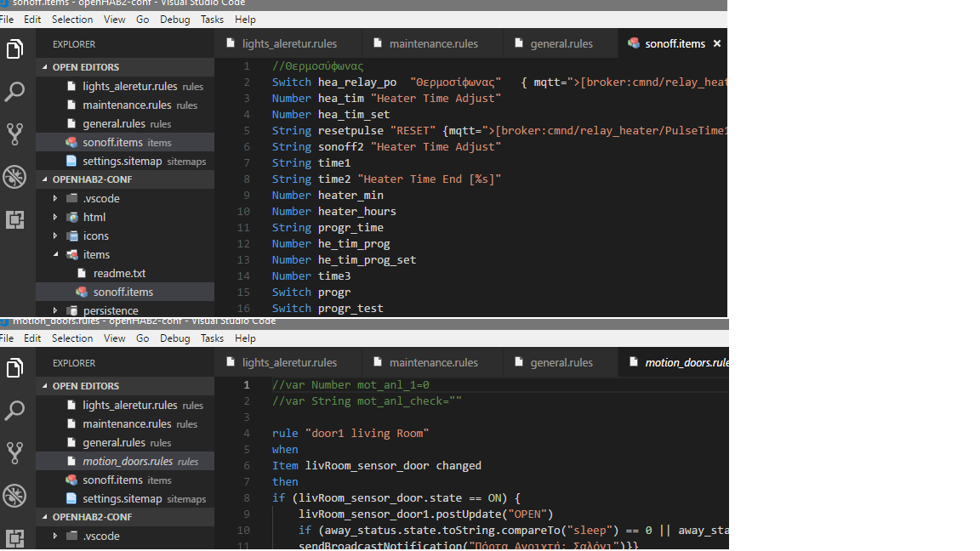Open the Tasks menu in the top window
The height and width of the screenshot is (551, 980).
[x=212, y=19]
